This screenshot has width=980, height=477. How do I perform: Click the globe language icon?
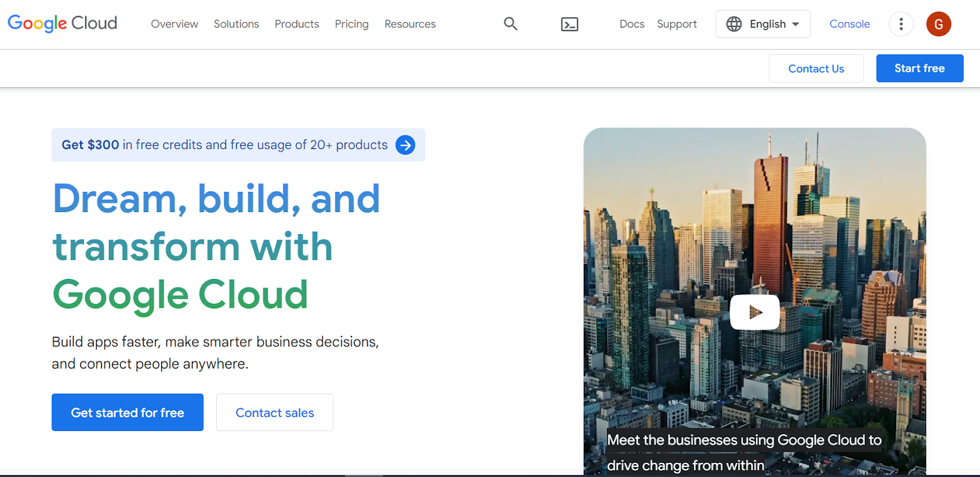[x=734, y=24]
